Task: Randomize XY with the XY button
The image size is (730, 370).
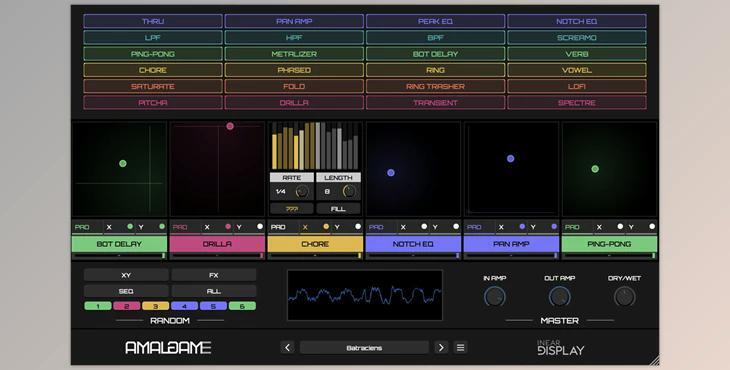Action: point(126,276)
